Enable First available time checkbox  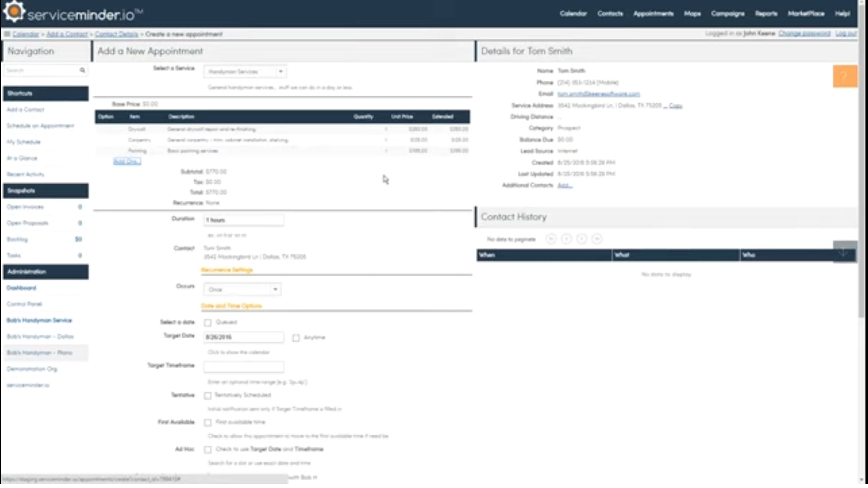pos(208,422)
